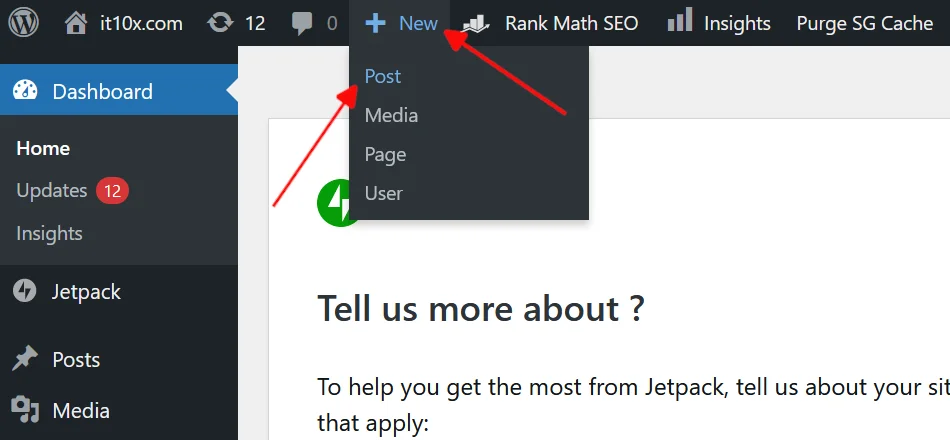This screenshot has width=950, height=440.
Task: Click the WordPress logo icon
Action: 24,22
